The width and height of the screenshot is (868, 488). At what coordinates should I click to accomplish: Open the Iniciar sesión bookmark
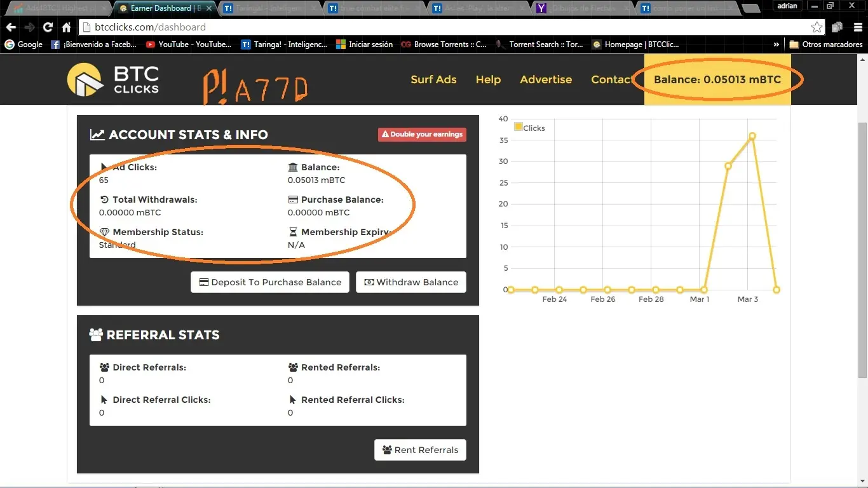pos(365,44)
